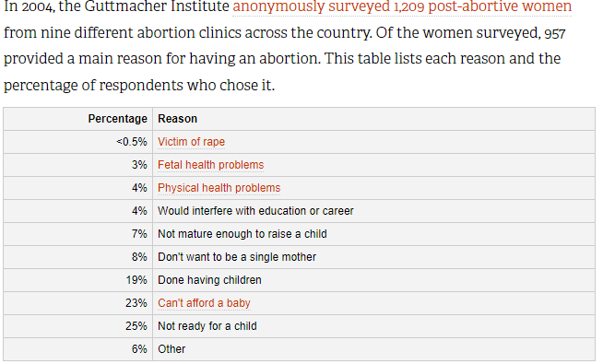Screen dimensions: 603x364
Task: Follow the Fetal health problems link
Action: click(x=211, y=165)
